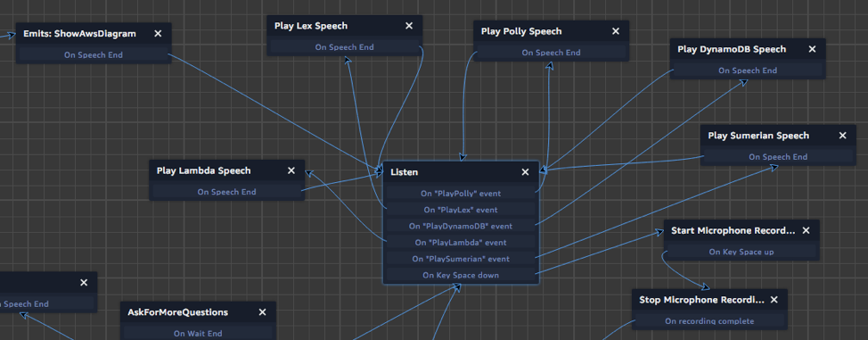The image size is (868, 340).
Task: Delete the Play Polly Speech node
Action: tap(616, 31)
